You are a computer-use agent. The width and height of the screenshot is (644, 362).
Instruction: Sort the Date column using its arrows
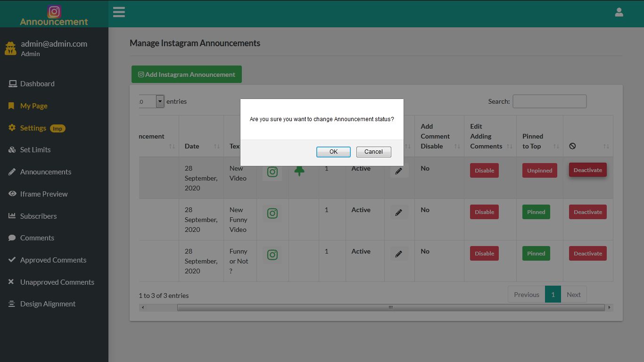(x=217, y=146)
